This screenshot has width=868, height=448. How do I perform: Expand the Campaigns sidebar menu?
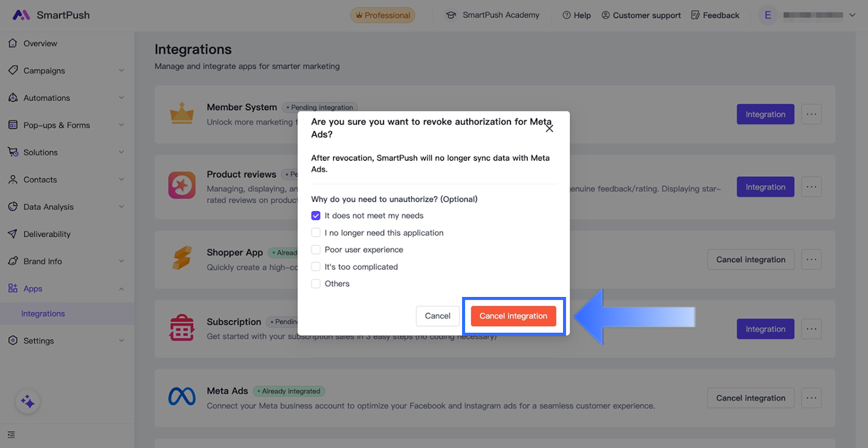121,71
